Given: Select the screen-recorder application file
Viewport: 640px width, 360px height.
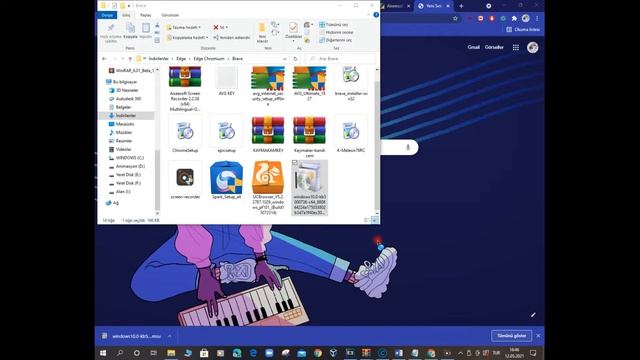Looking at the screenshot, I should pos(185,181).
